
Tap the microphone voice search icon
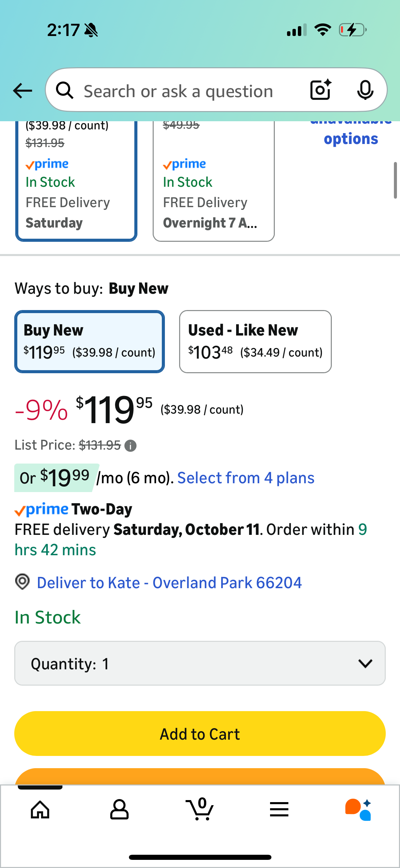[365, 90]
